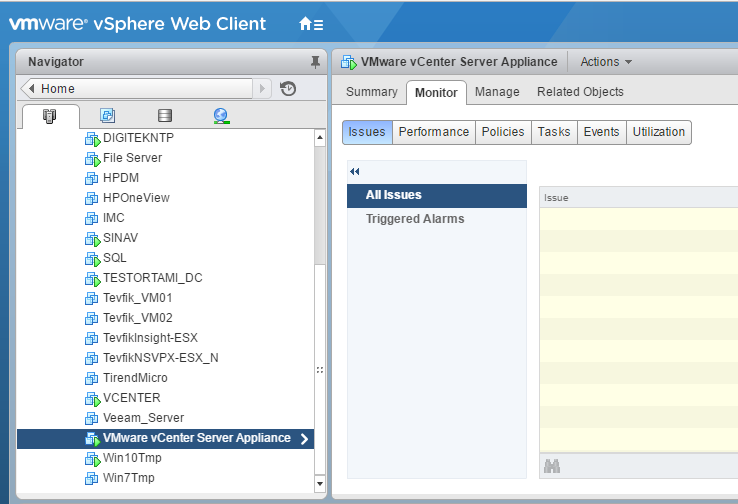738x504 pixels.
Task: Switch to the Monitor tab
Action: coord(436,93)
